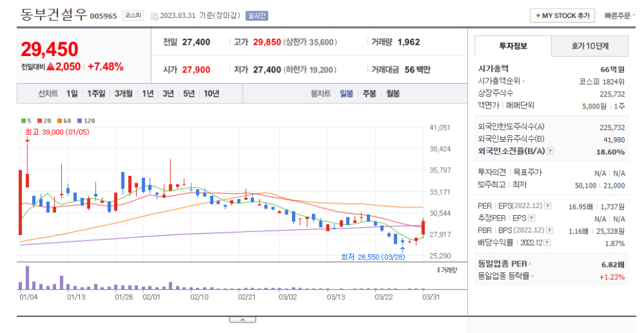Click the purple 120-day moving average legend
The height and width of the screenshot is (333, 644).
point(86,121)
